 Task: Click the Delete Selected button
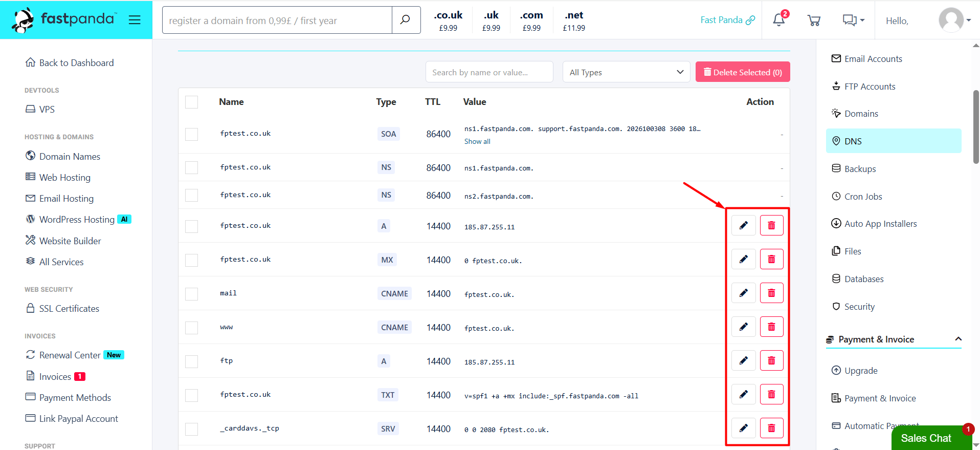click(743, 72)
